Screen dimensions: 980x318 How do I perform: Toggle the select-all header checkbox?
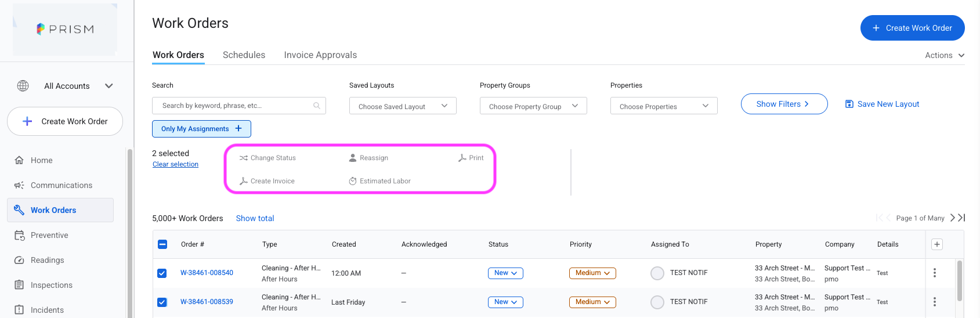coord(162,244)
